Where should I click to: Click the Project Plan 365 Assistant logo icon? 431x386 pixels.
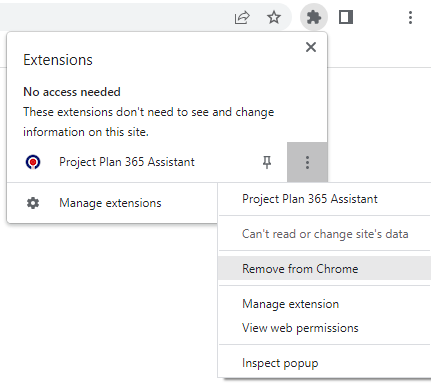(33, 162)
